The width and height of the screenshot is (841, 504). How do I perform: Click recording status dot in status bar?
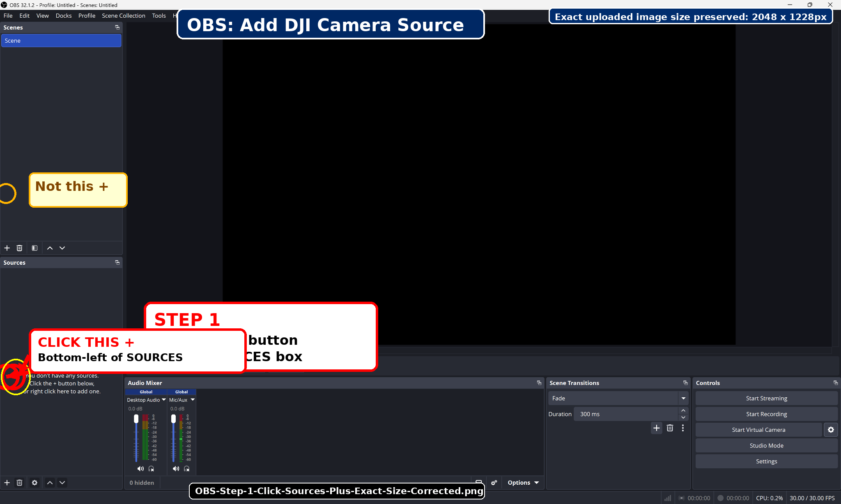tap(720, 498)
